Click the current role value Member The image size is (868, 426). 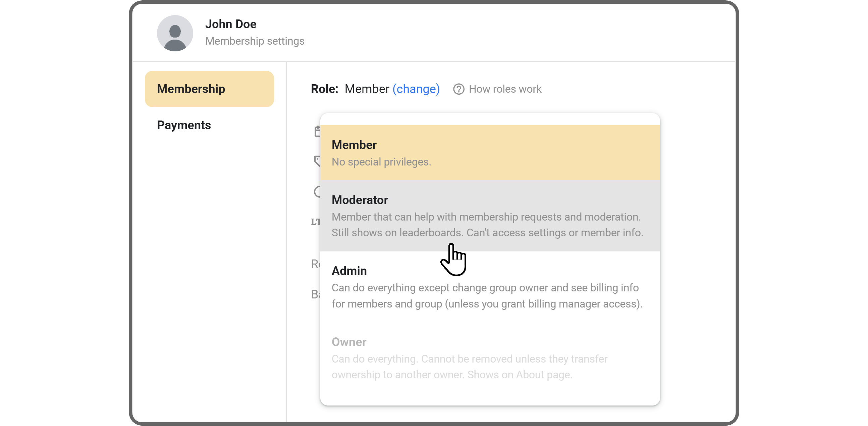click(x=367, y=89)
